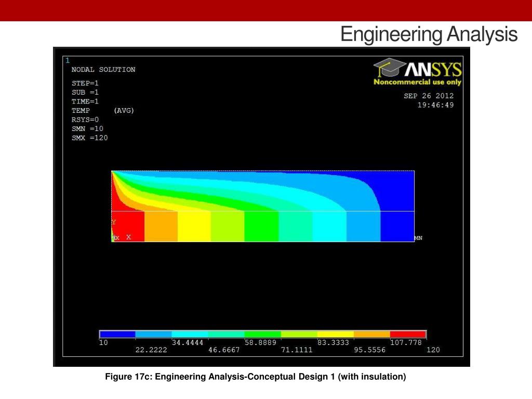Click the '(AVG)' label
This screenshot has width=532, height=399.
click(124, 111)
